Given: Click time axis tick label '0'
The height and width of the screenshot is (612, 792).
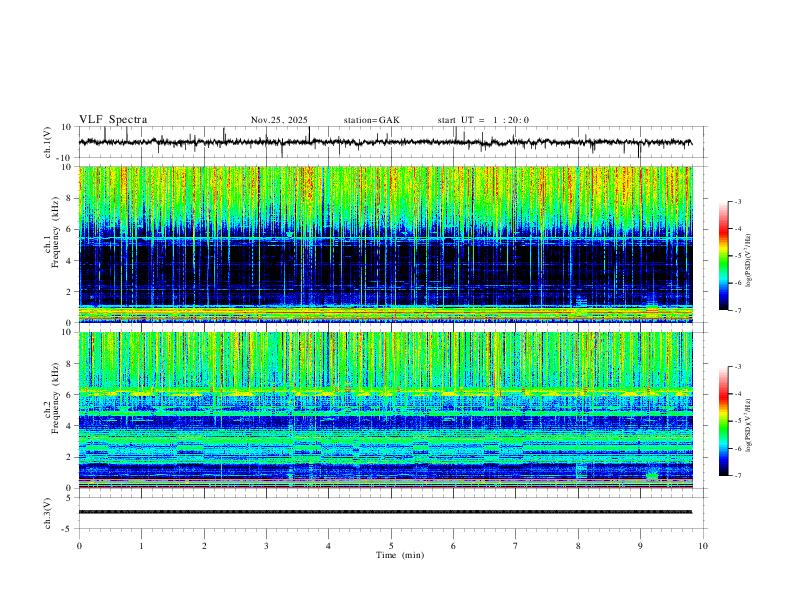Looking at the screenshot, I should [x=79, y=546].
